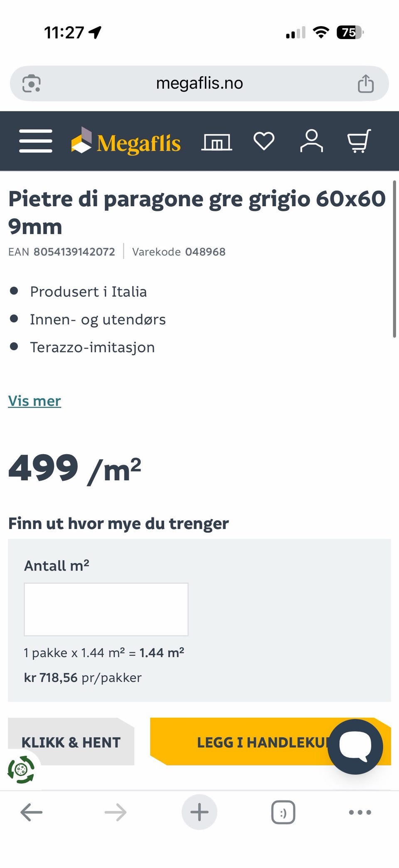This screenshot has width=399, height=868.
Task: Open the user account icon
Action: pyautogui.click(x=311, y=141)
